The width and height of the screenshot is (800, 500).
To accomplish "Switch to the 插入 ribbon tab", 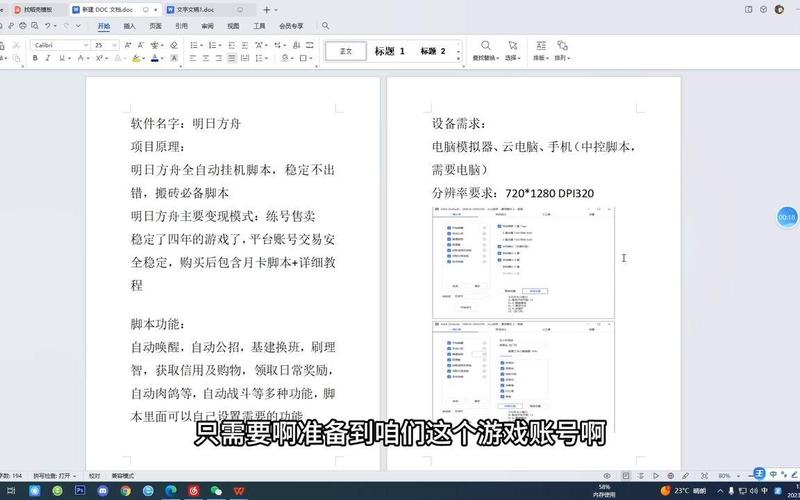I will tap(130, 26).
